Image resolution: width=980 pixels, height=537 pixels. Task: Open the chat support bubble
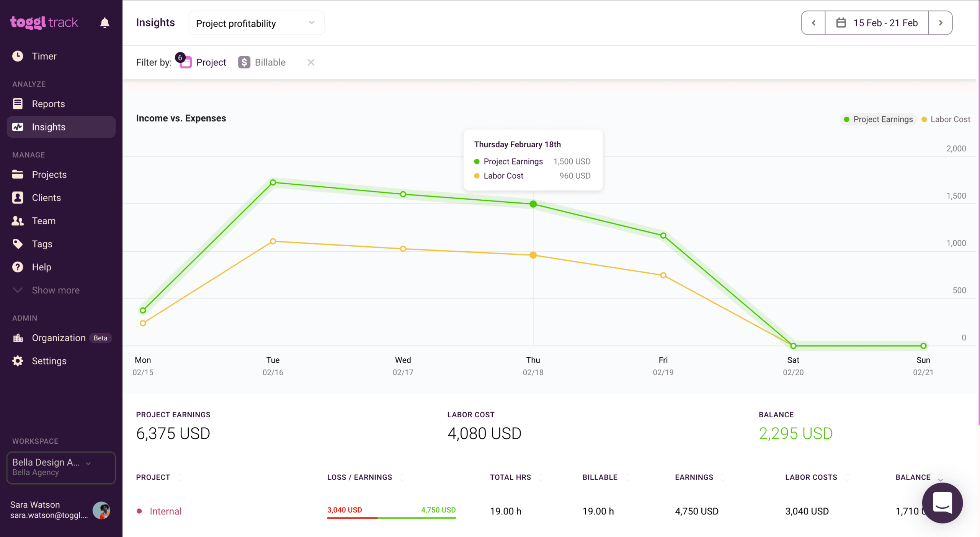click(942, 502)
